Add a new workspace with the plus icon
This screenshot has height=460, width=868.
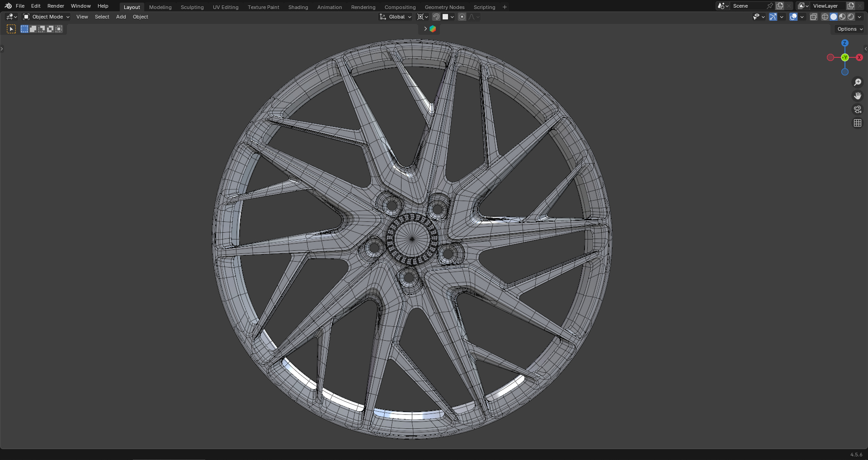point(505,7)
